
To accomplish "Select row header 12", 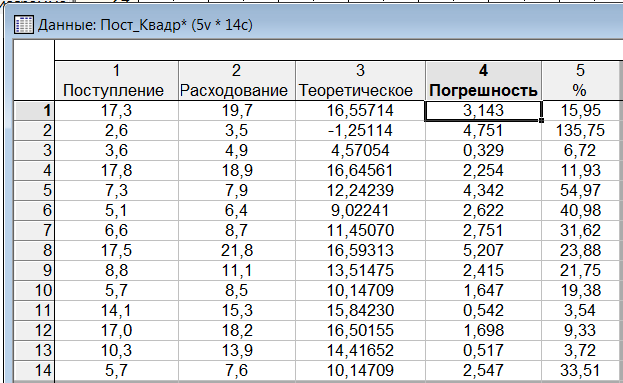I will click(x=34, y=331).
